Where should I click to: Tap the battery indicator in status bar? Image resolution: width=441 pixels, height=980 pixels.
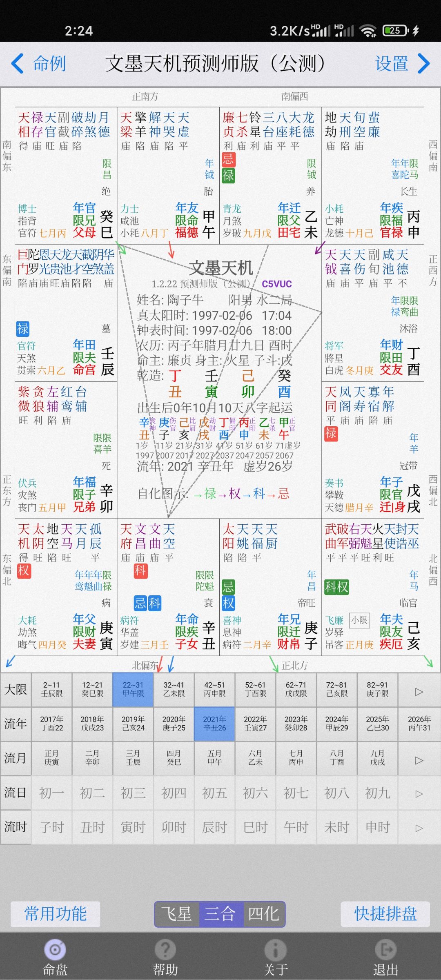click(395, 30)
